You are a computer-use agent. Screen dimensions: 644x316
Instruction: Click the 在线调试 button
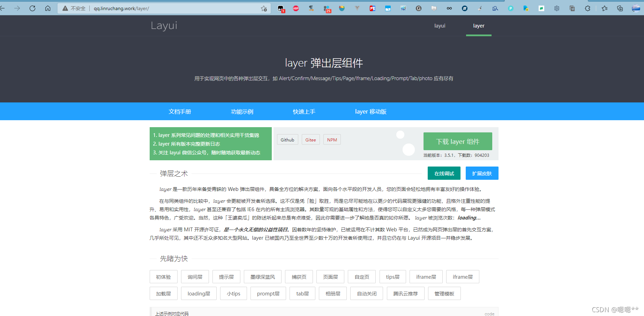444,173
